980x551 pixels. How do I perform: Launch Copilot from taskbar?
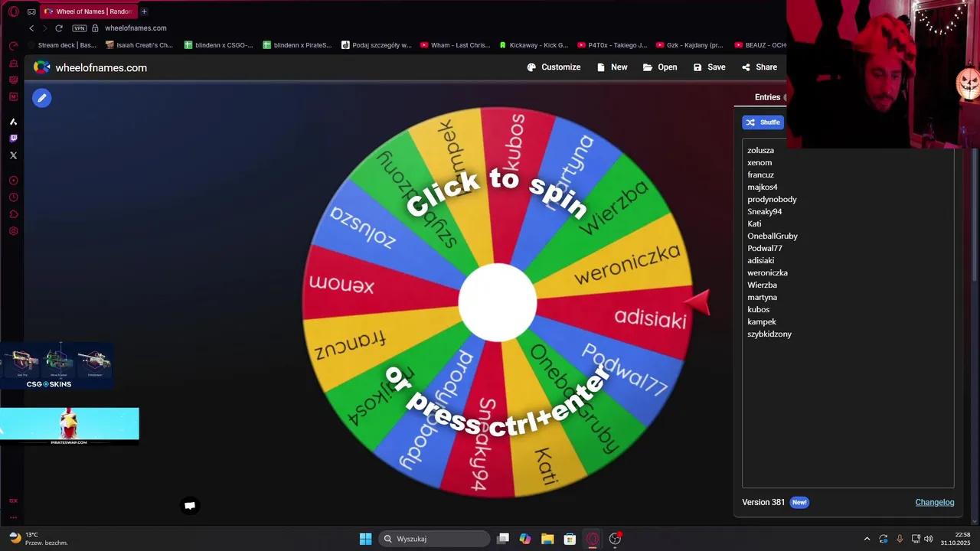click(525, 539)
